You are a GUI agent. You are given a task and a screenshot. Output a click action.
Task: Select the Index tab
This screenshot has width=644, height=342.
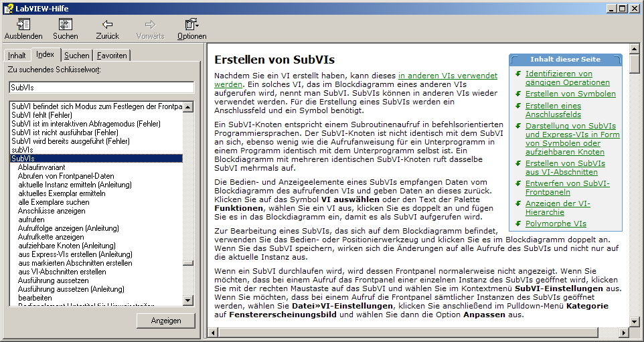tap(45, 54)
